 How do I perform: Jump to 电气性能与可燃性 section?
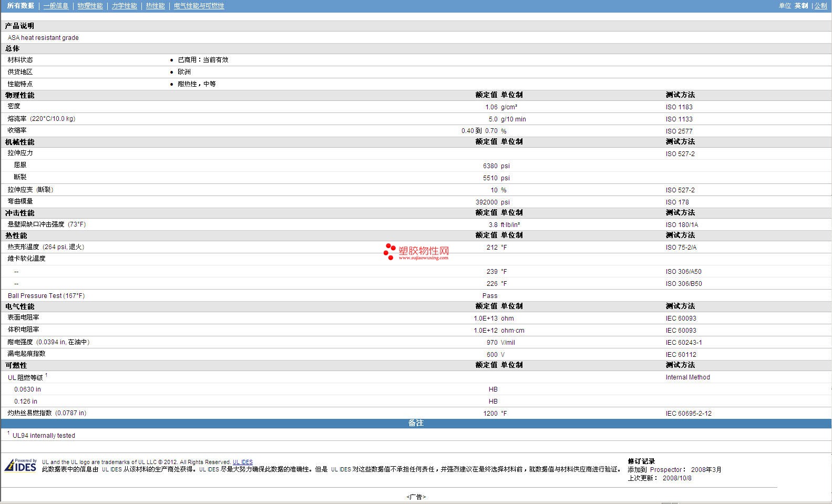(x=199, y=6)
